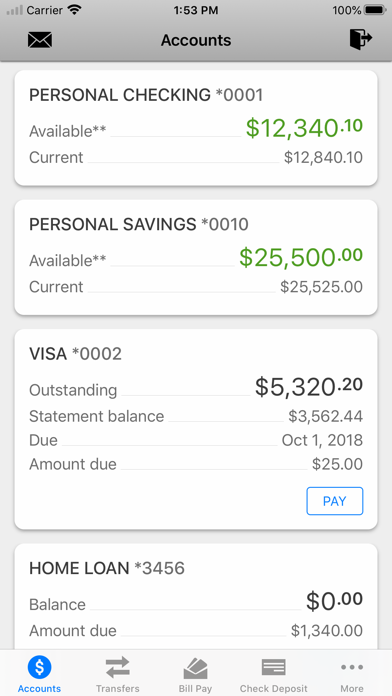Select the Bill Pay tab label
This screenshot has width=392, height=696.
(195, 688)
